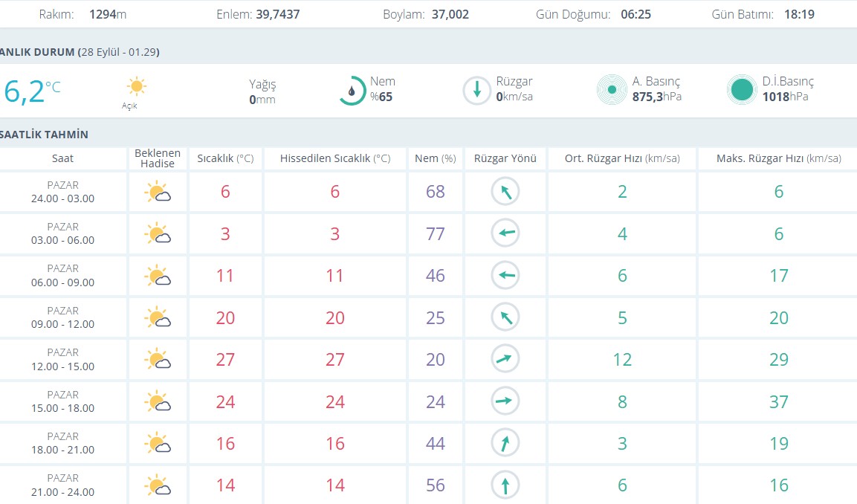Click wind direction arrow for 18.00 - 21.00
The width and height of the screenshot is (857, 504).
(505, 444)
